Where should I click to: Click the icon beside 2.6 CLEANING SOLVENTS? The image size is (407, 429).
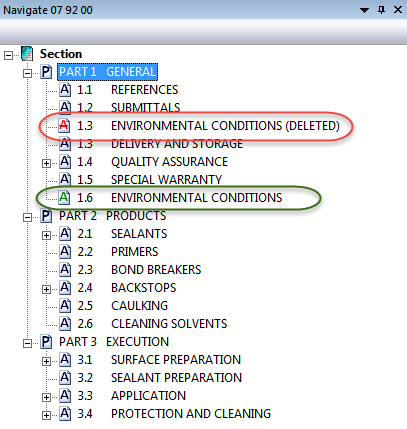tap(65, 324)
